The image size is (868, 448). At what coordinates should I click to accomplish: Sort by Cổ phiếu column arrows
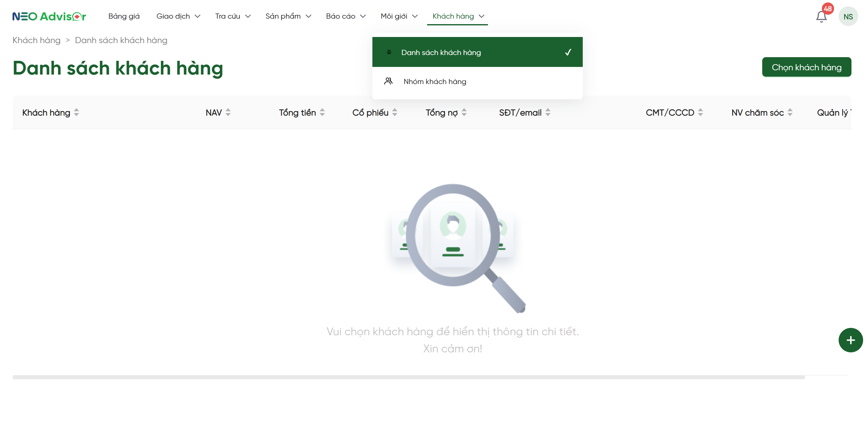click(x=395, y=112)
